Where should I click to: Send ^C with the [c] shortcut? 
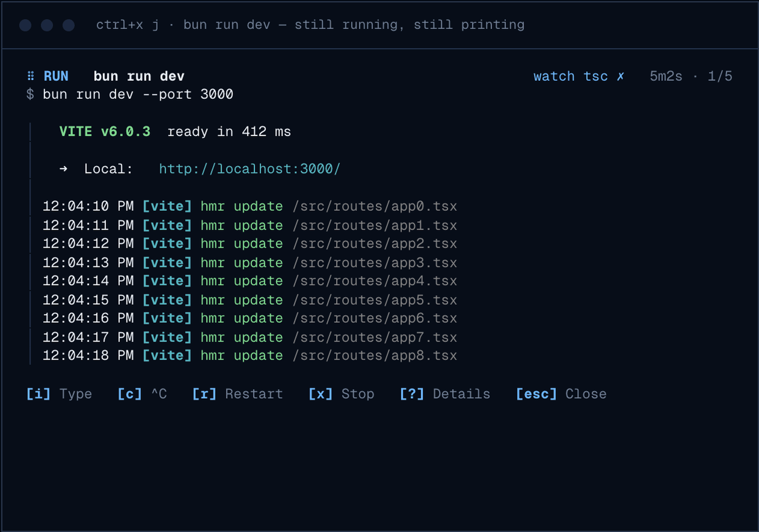tap(142, 394)
